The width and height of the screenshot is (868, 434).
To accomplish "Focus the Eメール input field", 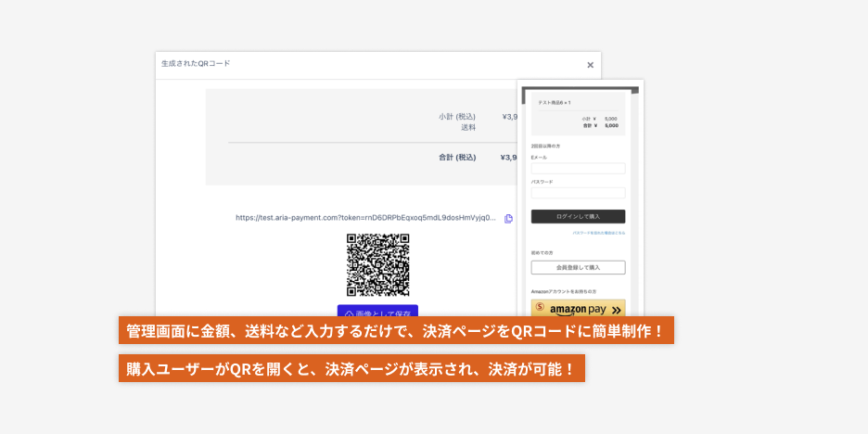I will 578,168.
